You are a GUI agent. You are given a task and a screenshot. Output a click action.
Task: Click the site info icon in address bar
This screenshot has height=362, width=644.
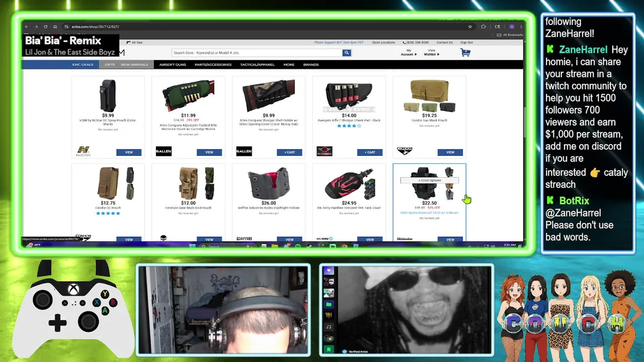66,27
